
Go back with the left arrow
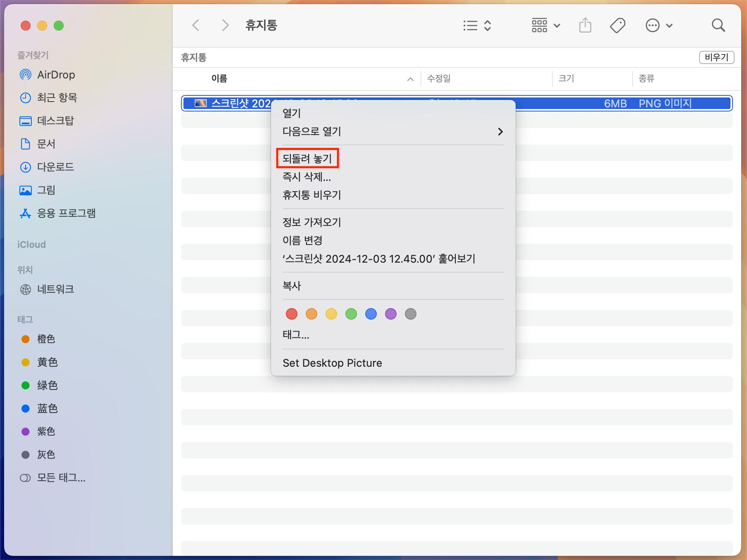[196, 26]
